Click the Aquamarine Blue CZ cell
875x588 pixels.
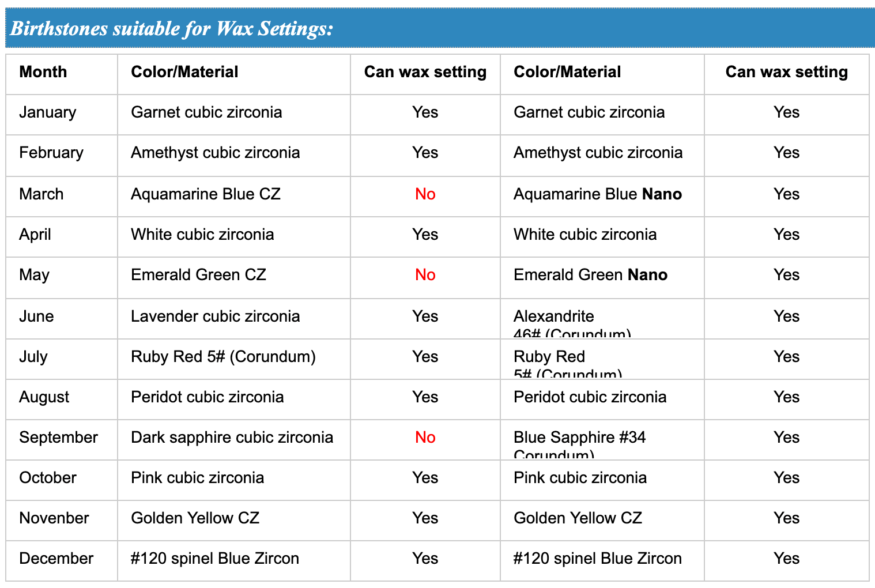[x=206, y=194]
